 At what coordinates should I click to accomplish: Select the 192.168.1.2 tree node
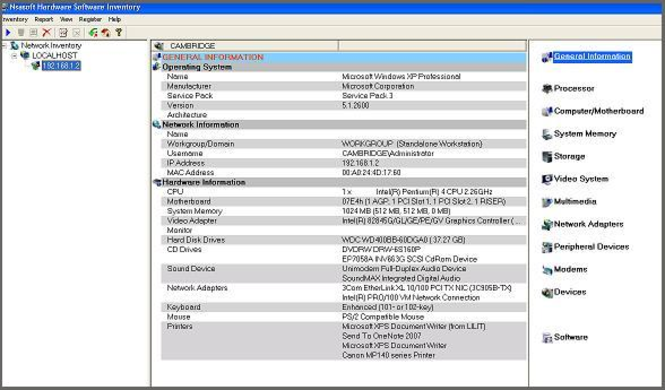pyautogui.click(x=61, y=66)
